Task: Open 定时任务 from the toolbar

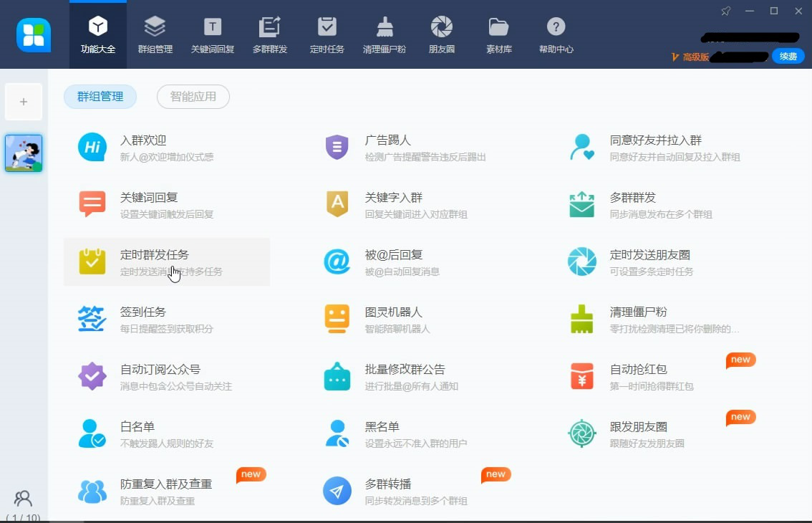Action: point(327,34)
